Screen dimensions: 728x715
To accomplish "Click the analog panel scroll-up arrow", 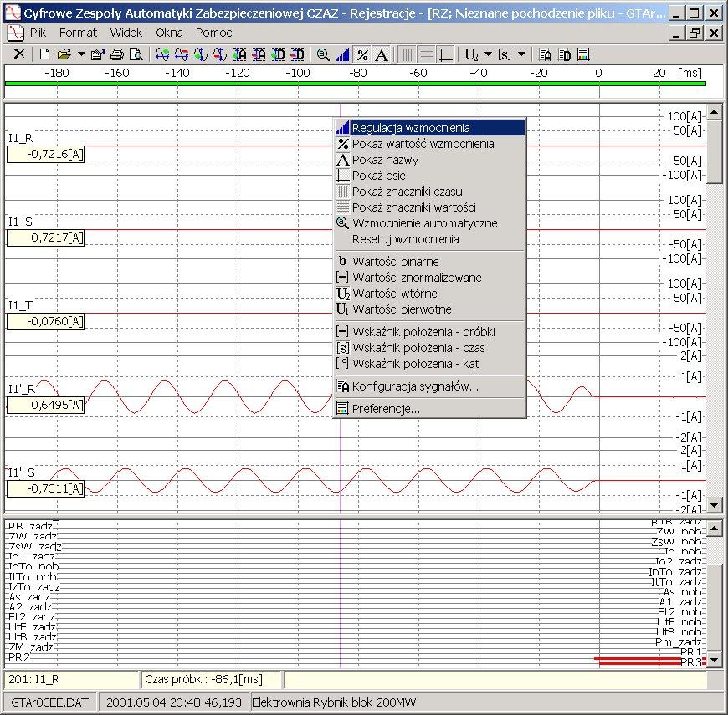I will tap(714, 112).
